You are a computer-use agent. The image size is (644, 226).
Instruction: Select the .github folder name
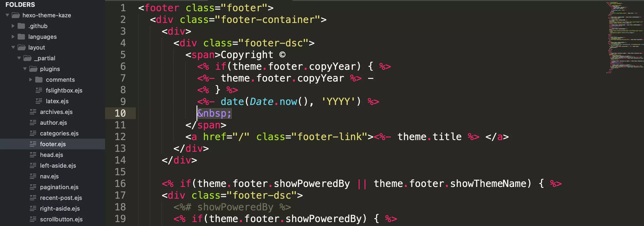38,26
